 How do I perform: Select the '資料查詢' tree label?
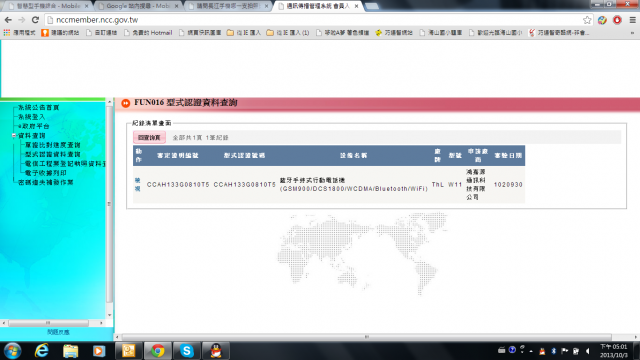point(31,136)
